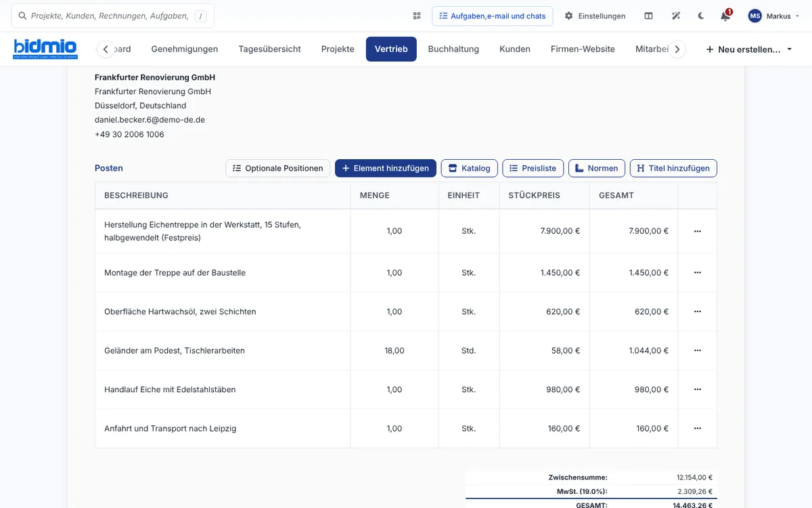The height and width of the screenshot is (508, 812).
Task: Open Einstellungen settings
Action: (595, 16)
